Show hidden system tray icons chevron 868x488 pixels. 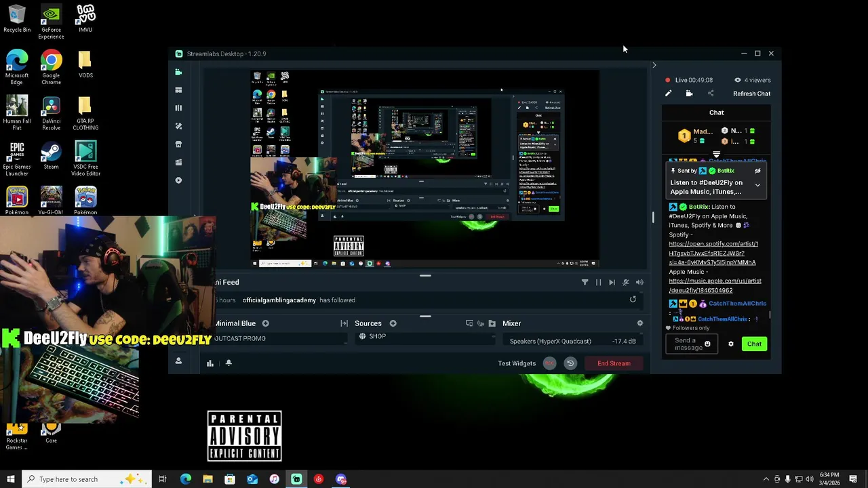[x=766, y=479]
